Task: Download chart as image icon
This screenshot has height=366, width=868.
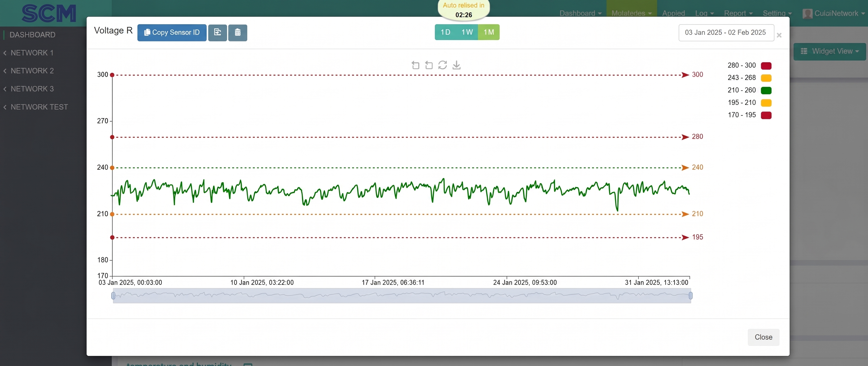Action: click(x=456, y=65)
